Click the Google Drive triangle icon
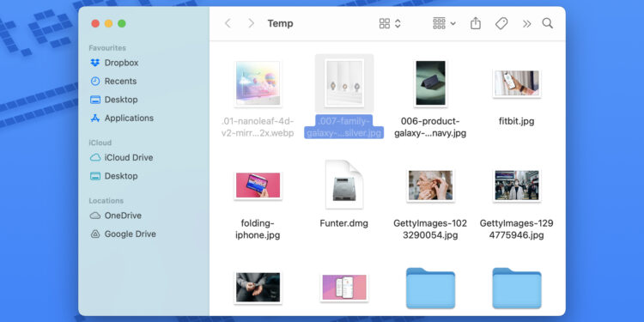The width and height of the screenshot is (644, 322). tap(94, 234)
